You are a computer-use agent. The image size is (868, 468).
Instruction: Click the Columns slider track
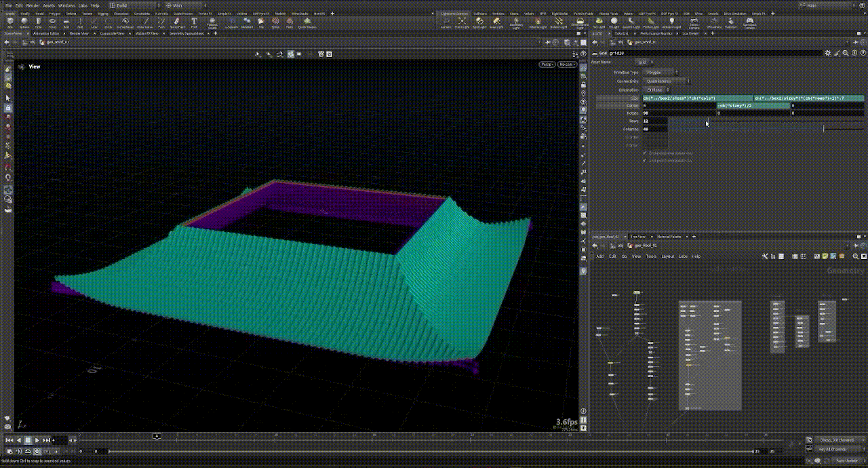(x=766, y=129)
